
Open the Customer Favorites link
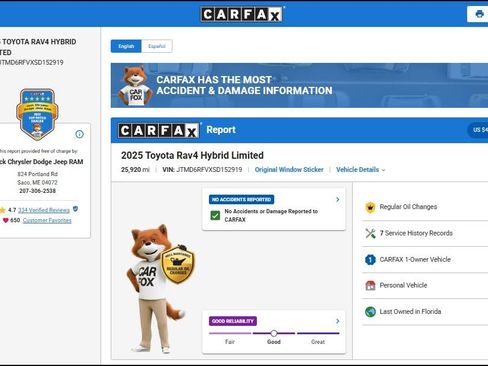[47, 220]
